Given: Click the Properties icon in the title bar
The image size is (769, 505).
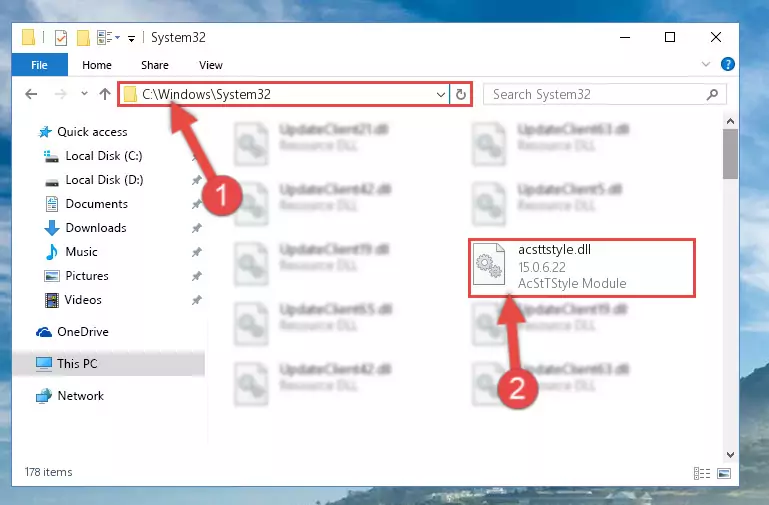Looking at the screenshot, I should (61, 38).
